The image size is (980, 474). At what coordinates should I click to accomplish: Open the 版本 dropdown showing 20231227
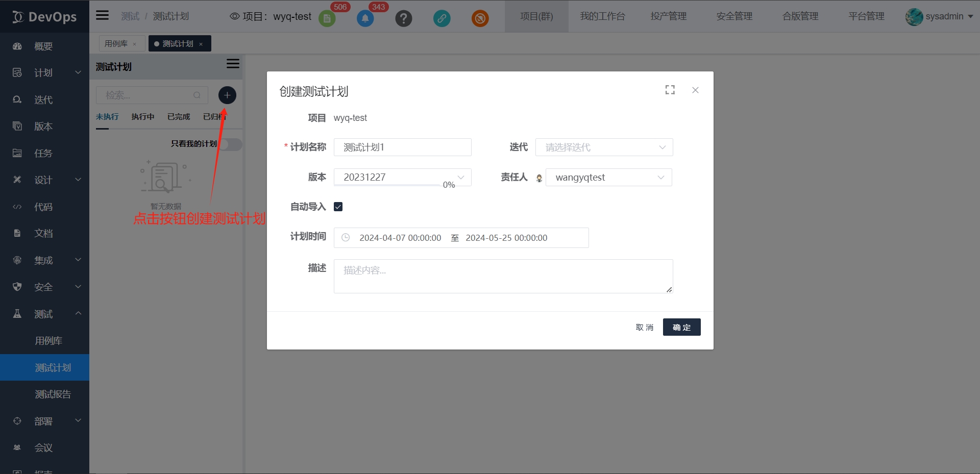(403, 177)
